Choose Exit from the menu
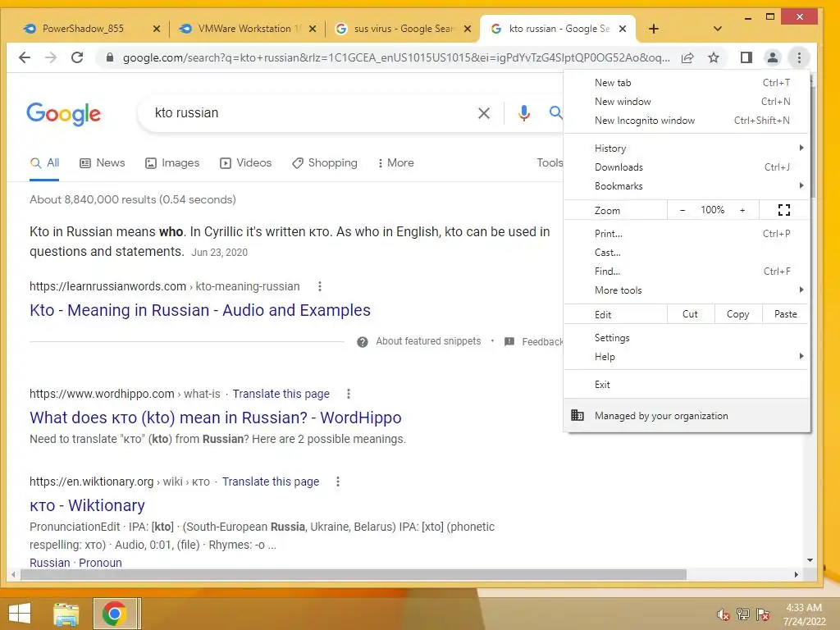Screen dimensions: 840x630 687,384
